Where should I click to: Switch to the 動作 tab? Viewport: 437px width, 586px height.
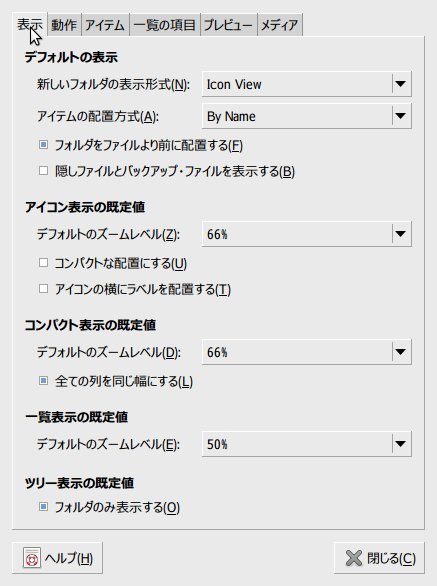(64, 25)
